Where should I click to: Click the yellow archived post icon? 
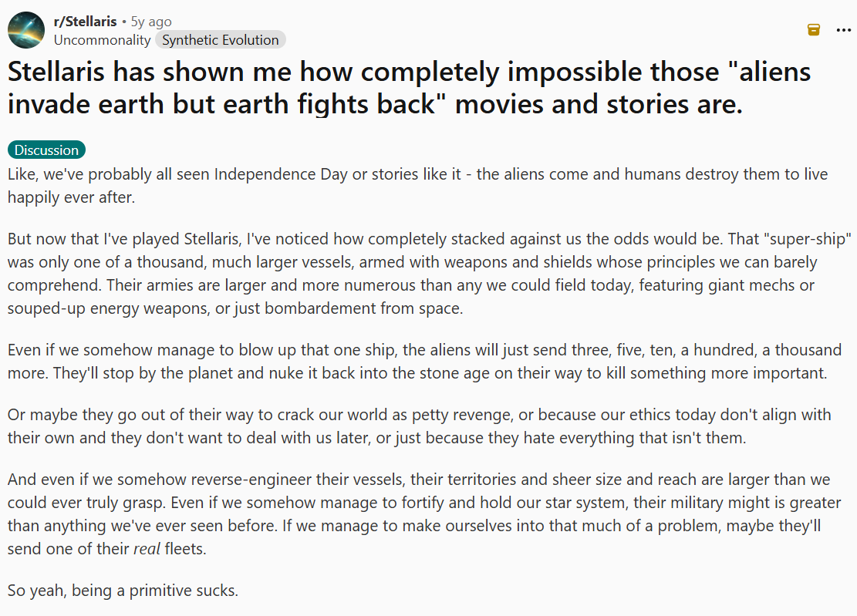pos(813,29)
